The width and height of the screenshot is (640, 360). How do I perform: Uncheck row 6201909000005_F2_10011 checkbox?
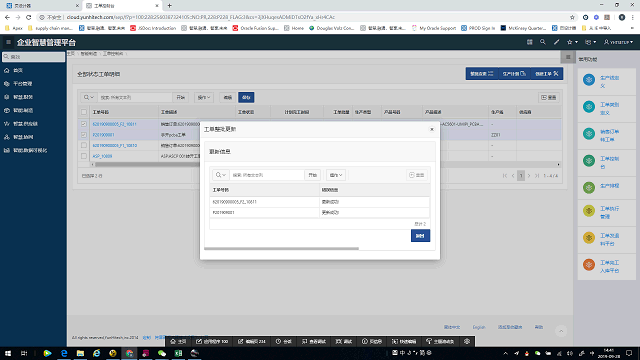84,124
